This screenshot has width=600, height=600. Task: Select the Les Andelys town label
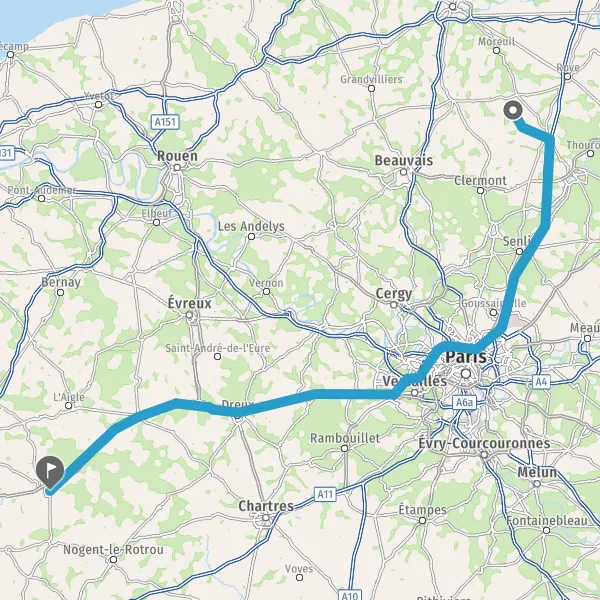click(251, 226)
